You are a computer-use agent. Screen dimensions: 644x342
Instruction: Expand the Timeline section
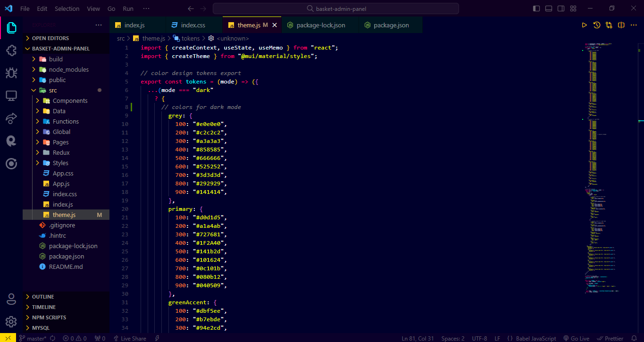coord(66,307)
